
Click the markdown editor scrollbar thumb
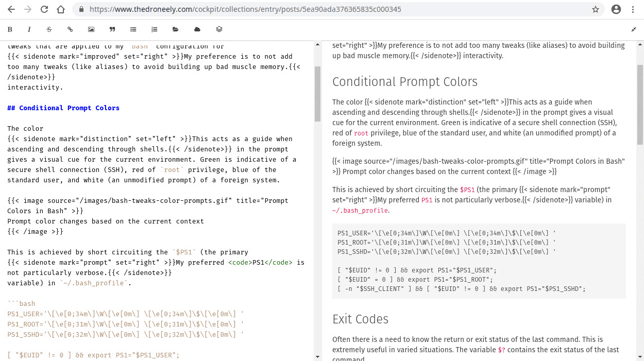(317, 94)
